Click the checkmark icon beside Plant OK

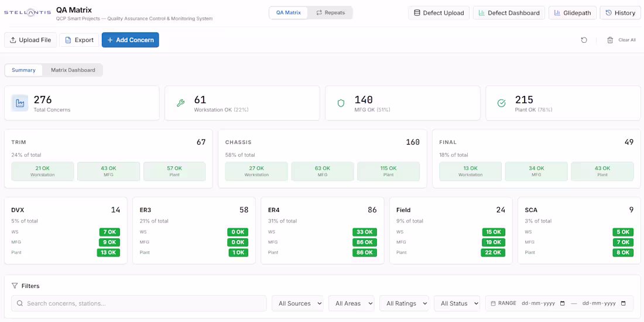point(502,103)
